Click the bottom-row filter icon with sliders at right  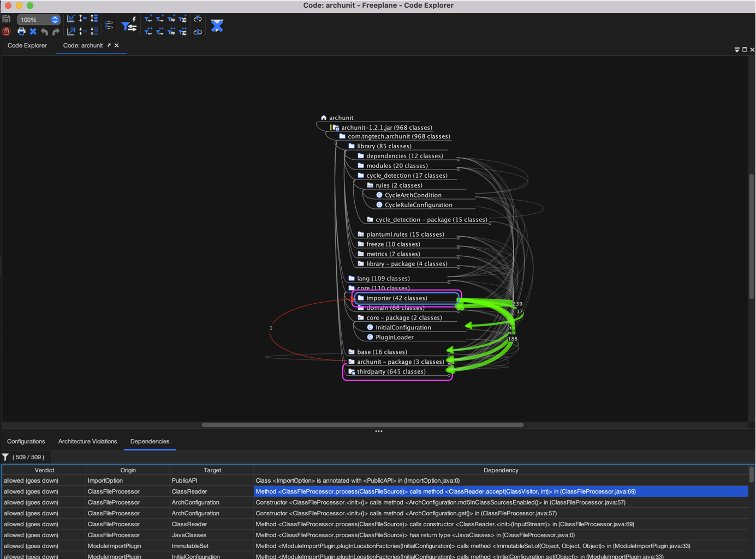(183, 32)
